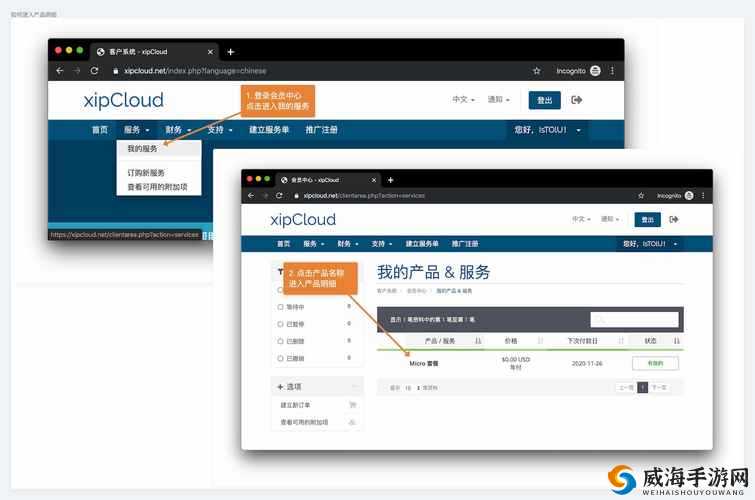Viewport: 755px width, 500px height.
Task: Open the 通知 dropdown in the back window
Action: pyautogui.click(x=499, y=100)
